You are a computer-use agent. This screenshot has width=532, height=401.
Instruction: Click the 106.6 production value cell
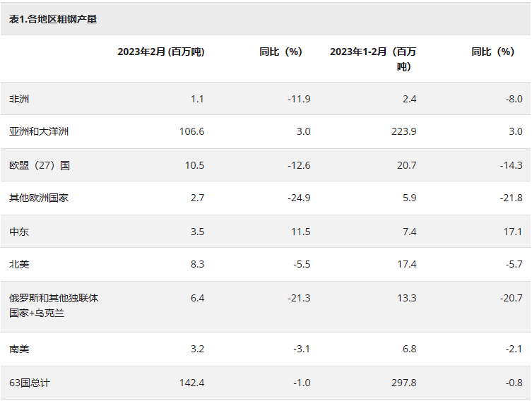(192, 131)
